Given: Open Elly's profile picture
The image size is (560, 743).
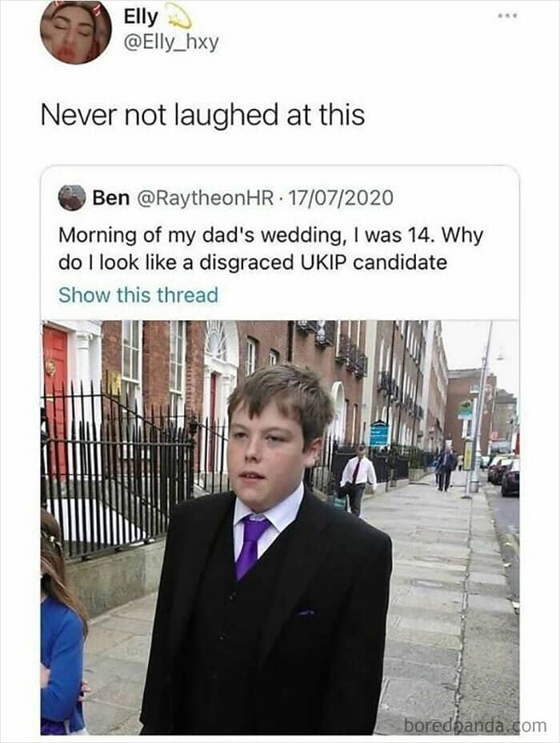Looking at the screenshot, I should click(x=75, y=30).
